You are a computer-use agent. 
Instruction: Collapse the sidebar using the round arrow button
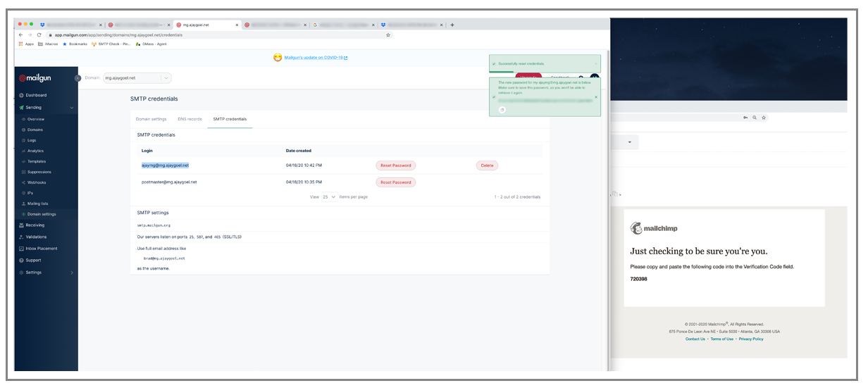(77, 78)
